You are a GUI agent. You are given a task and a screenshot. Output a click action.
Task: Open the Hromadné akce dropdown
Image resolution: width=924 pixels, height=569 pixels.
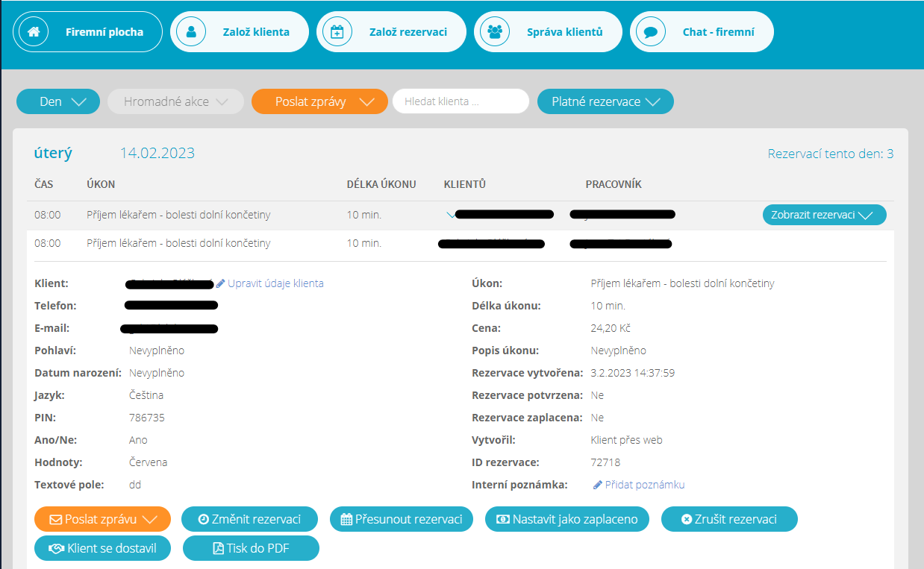click(175, 101)
